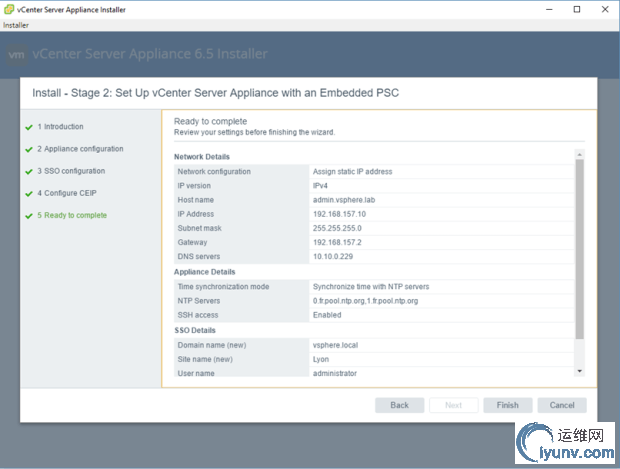This screenshot has height=469, width=620.
Task: Click the scroll down arrow in settings list
Action: (580, 371)
